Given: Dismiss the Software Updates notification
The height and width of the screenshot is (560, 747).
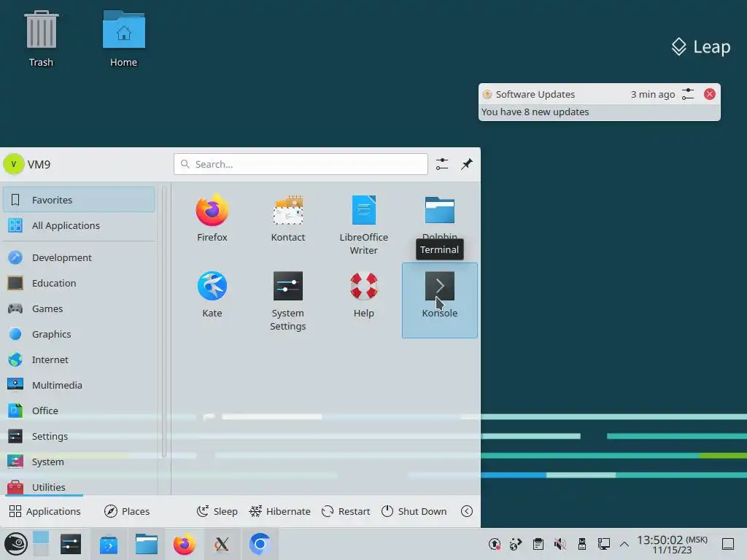Looking at the screenshot, I should pyautogui.click(x=709, y=94).
